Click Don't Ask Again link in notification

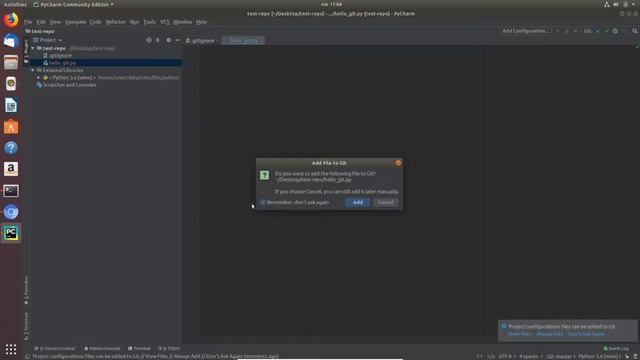[586, 334]
